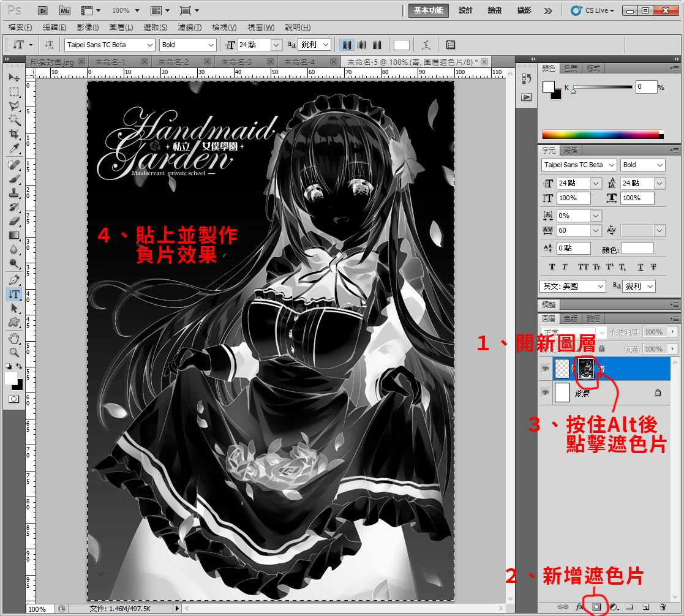Toggle Faux Bold in Character panel
This screenshot has width=684, height=616.
[552, 266]
